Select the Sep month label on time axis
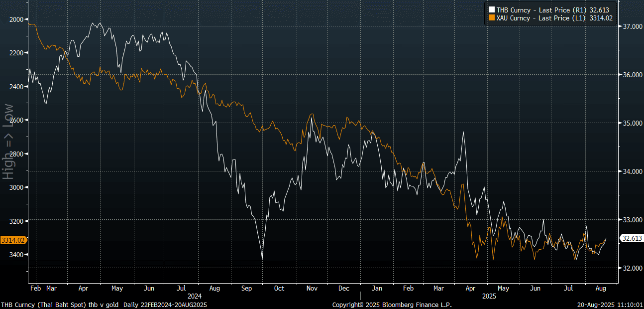This screenshot has width=644, height=309. point(247,288)
